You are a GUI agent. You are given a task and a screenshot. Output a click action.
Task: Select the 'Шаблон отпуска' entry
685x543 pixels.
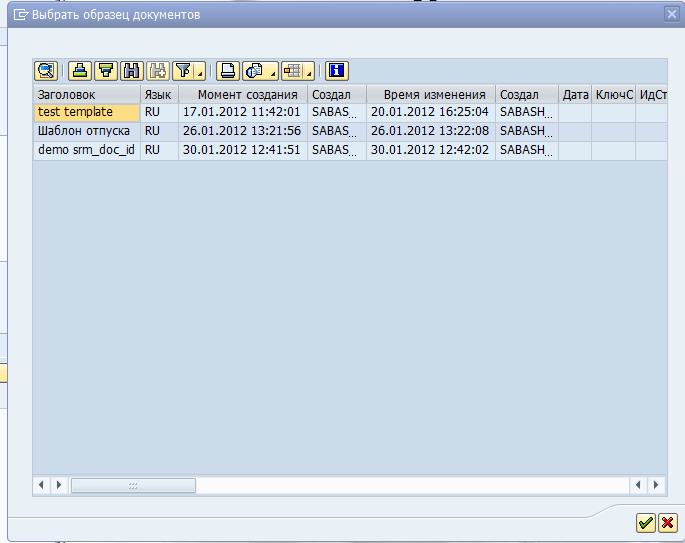[86, 131]
